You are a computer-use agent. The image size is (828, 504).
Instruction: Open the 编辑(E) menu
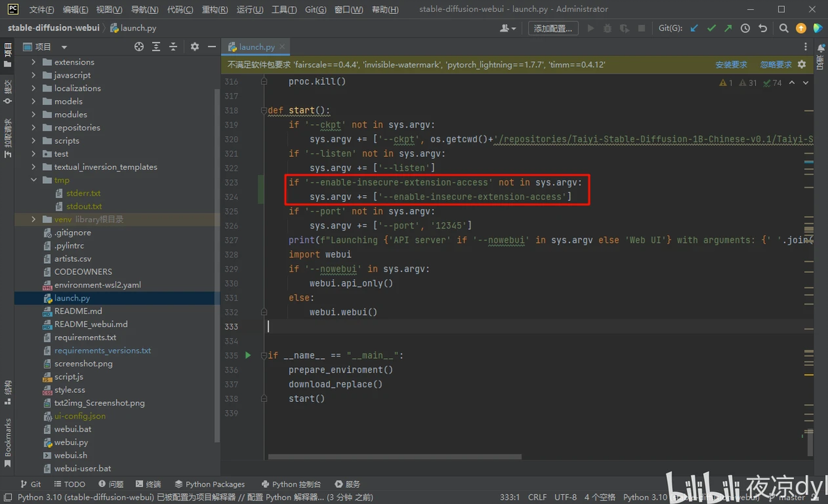(75, 10)
